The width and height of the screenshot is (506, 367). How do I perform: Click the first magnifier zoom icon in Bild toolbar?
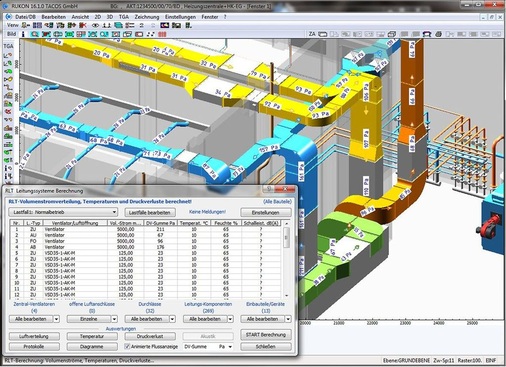(x=34, y=34)
